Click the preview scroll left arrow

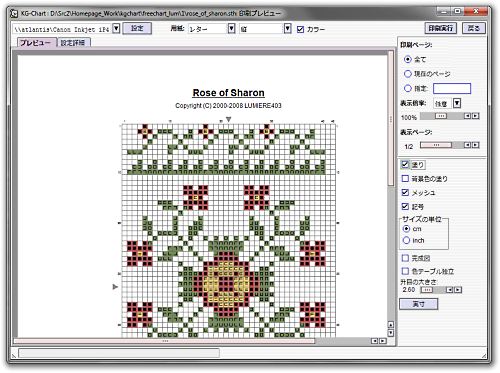tap(375, 341)
